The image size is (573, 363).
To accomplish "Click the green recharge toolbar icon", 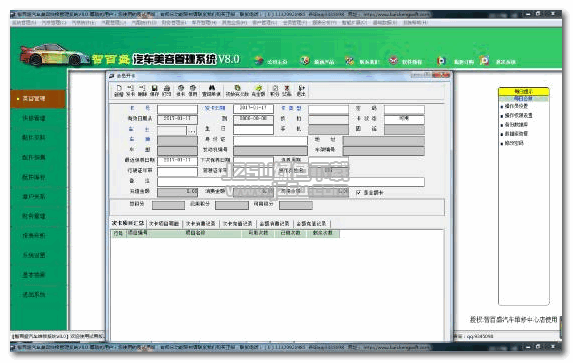I will coord(258,90).
